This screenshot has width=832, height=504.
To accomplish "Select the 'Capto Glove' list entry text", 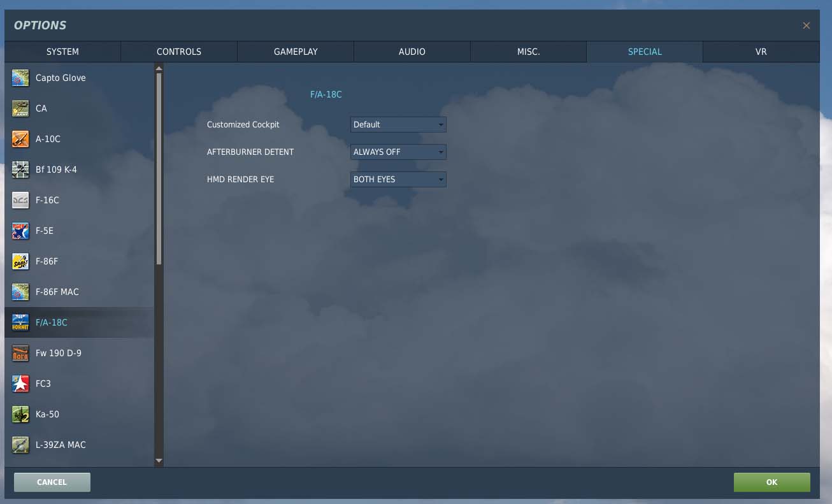I will point(61,78).
